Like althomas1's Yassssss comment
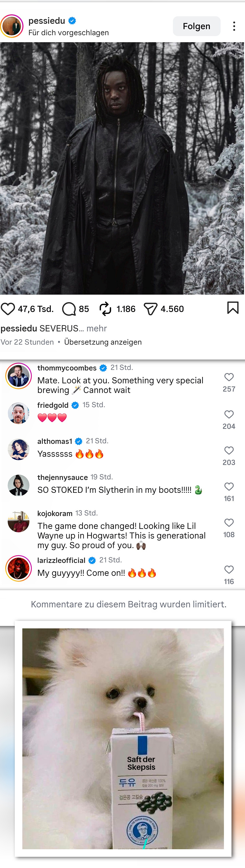This screenshot has height=868, width=245. click(x=229, y=450)
